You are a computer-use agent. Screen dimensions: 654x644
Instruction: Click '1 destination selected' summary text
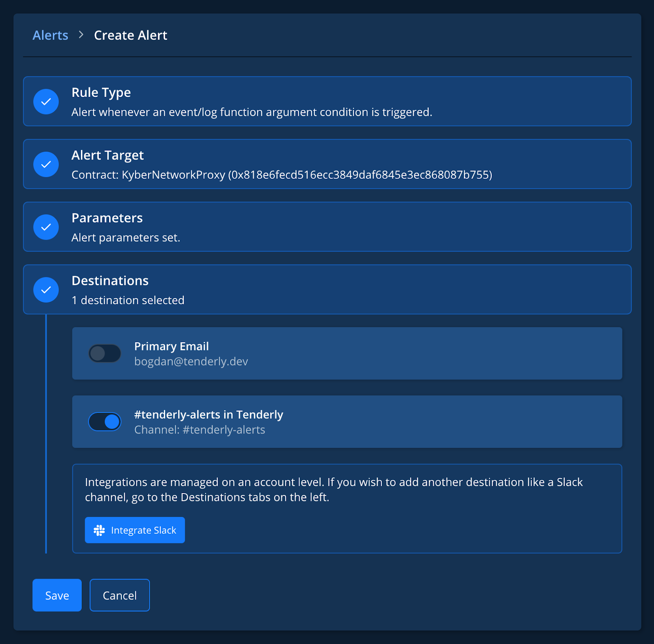click(x=128, y=300)
